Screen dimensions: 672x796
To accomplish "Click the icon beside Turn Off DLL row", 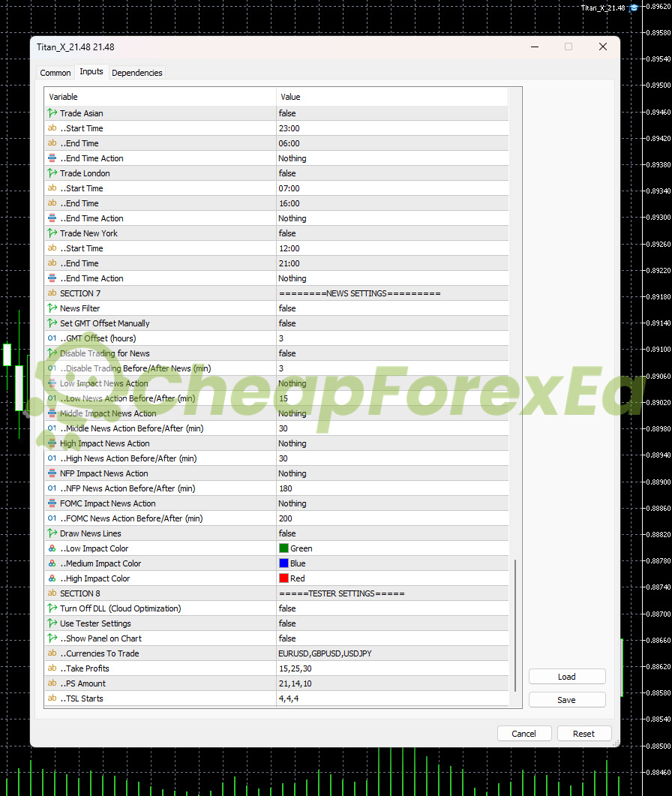I will click(52, 608).
